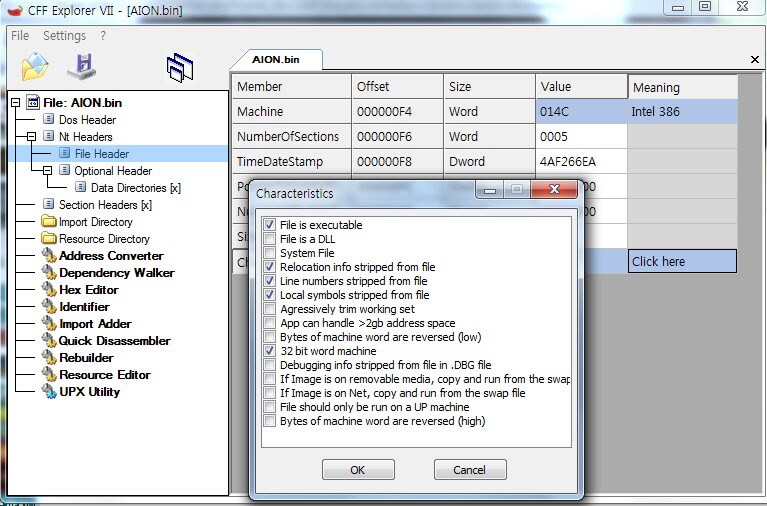
Task: Open the File menu
Action: point(20,36)
